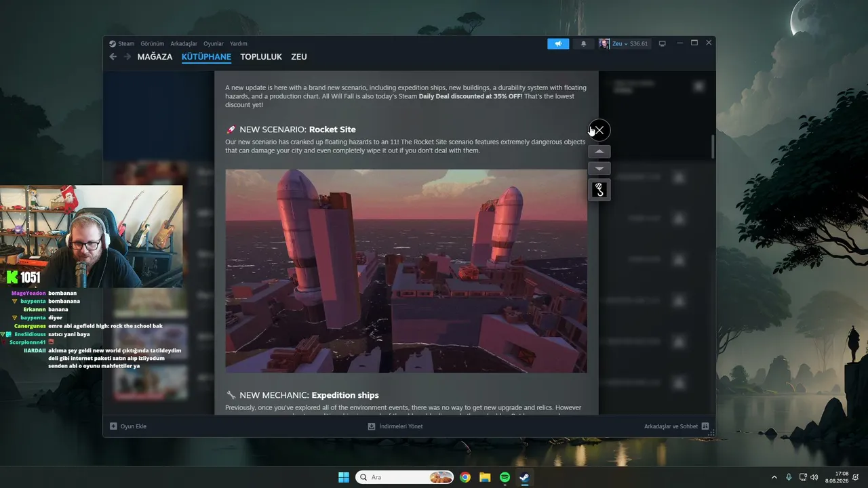Screen dimensions: 868x488
Task: Click the Oyun Ekle button label
Action: pyautogui.click(x=134, y=426)
